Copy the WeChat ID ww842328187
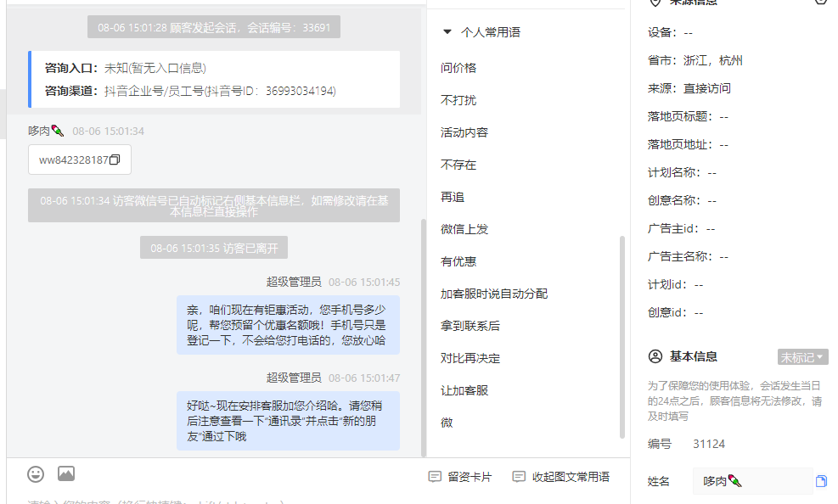 coord(115,160)
